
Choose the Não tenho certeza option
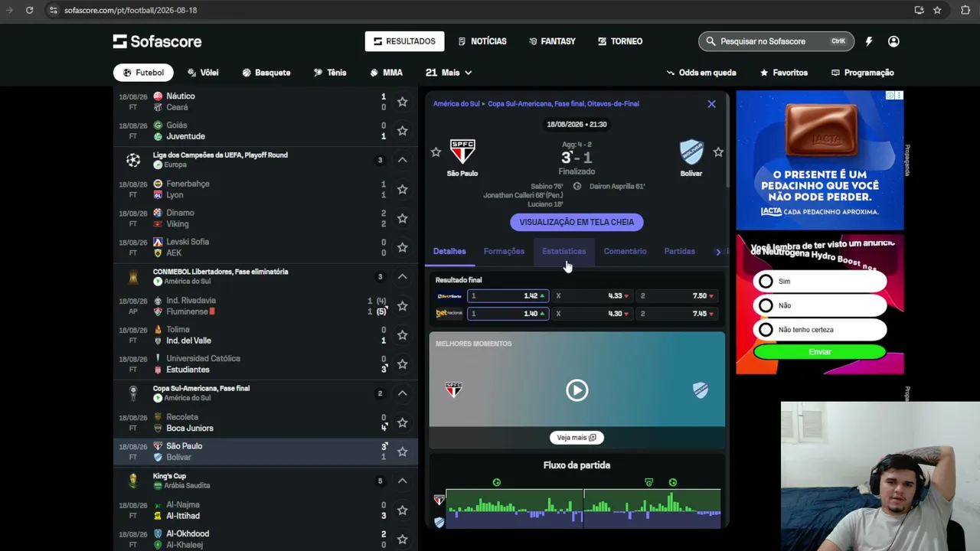[766, 330]
